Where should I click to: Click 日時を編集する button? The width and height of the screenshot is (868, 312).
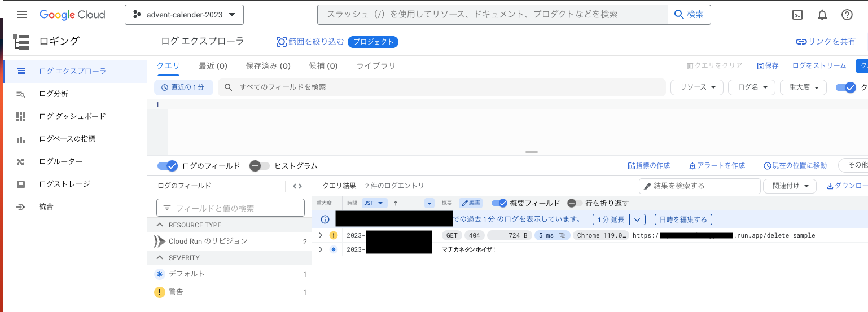pos(683,219)
